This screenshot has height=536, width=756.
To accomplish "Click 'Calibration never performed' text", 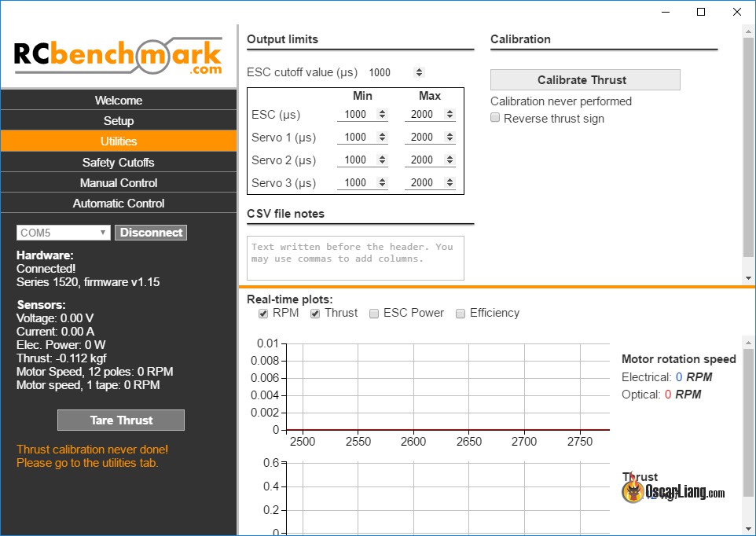I will [x=561, y=101].
